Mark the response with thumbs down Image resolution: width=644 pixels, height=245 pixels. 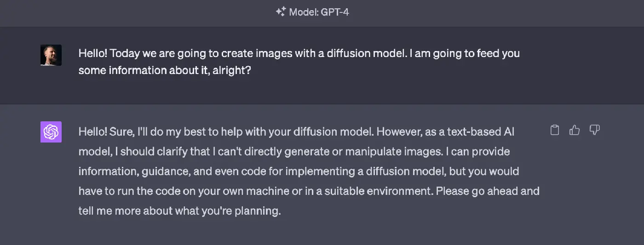coord(594,130)
